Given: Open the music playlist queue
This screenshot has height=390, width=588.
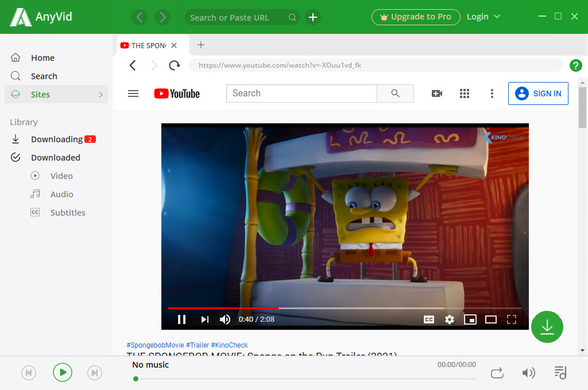Looking at the screenshot, I should [x=560, y=373].
